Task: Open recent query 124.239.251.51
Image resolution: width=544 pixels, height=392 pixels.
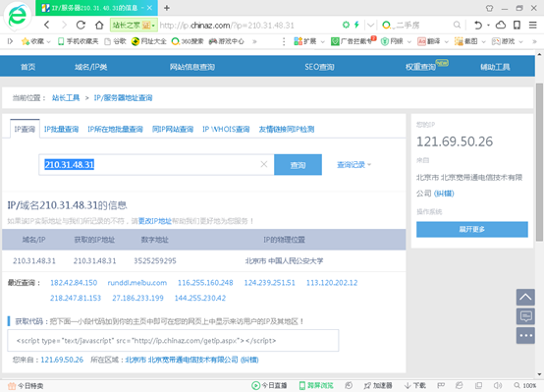Action: tap(270, 283)
